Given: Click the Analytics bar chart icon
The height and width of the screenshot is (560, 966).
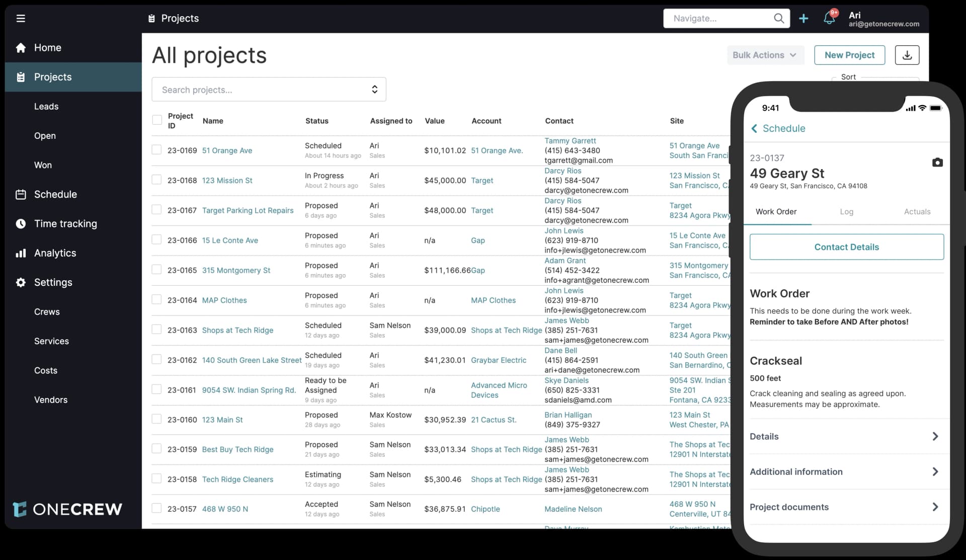Looking at the screenshot, I should click(x=21, y=253).
